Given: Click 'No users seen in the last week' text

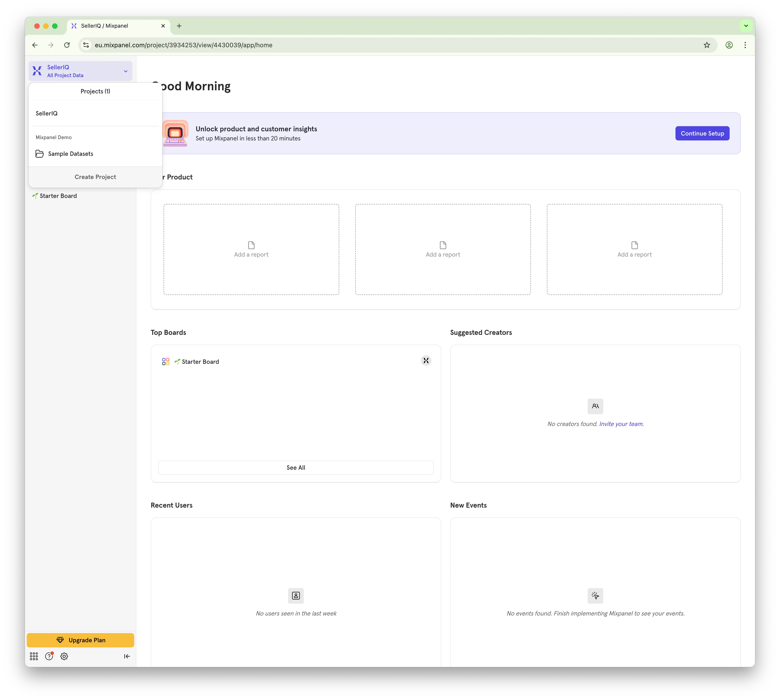Looking at the screenshot, I should [x=296, y=614].
